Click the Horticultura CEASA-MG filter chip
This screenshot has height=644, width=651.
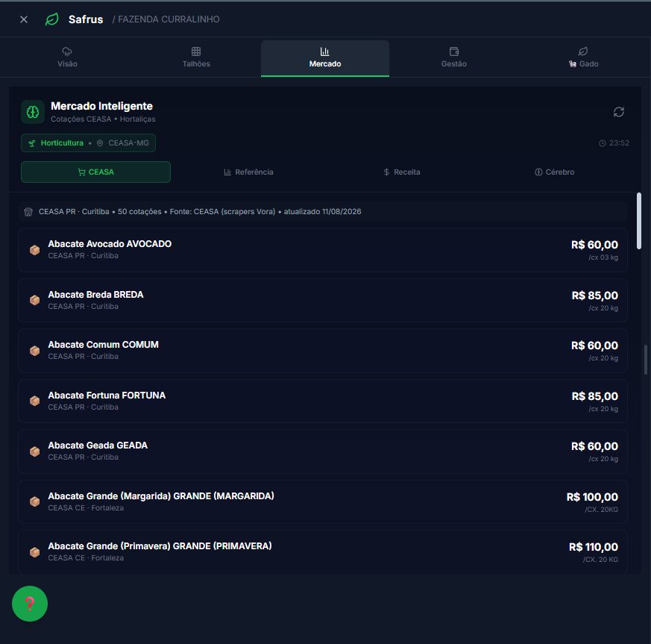[x=89, y=143]
